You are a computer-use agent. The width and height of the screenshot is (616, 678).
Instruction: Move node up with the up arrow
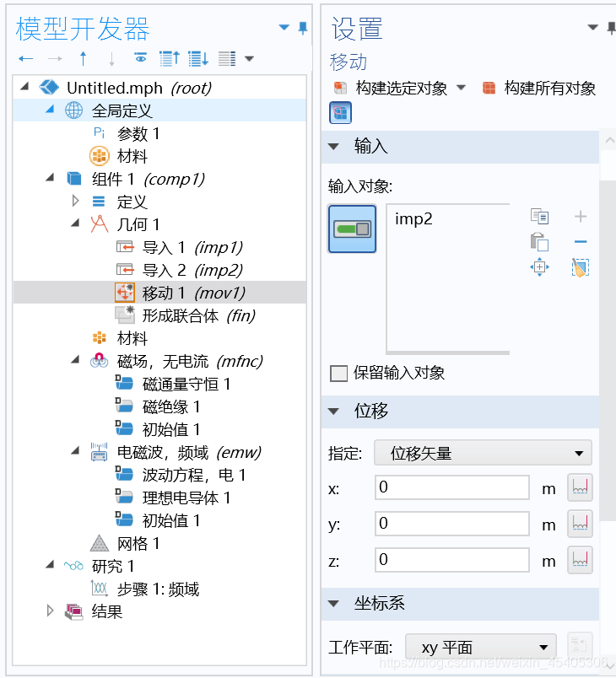(x=83, y=58)
